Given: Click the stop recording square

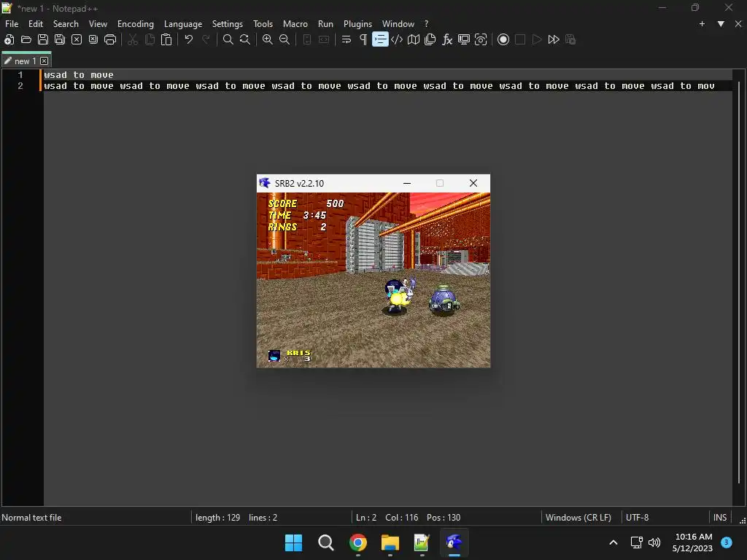Looking at the screenshot, I should [x=520, y=39].
